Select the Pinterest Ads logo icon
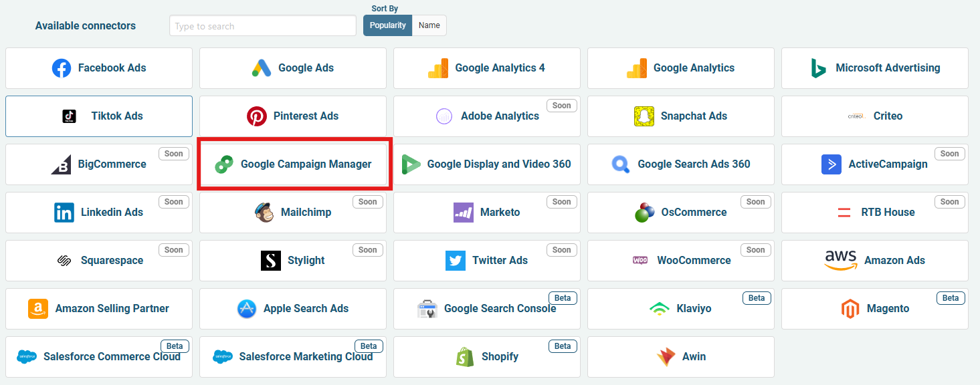This screenshot has height=385, width=980. [257, 116]
